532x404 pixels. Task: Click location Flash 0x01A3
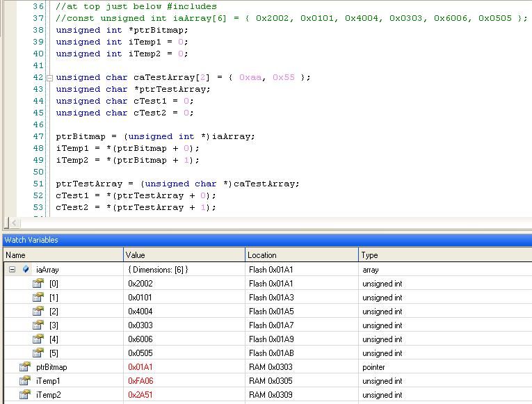coord(271,298)
